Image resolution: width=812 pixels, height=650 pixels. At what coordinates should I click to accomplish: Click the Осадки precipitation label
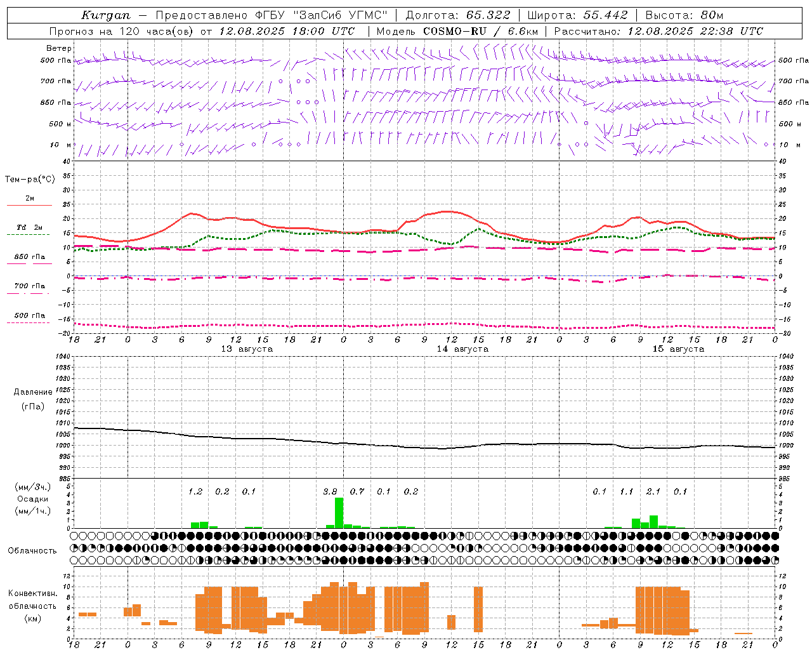click(x=32, y=499)
